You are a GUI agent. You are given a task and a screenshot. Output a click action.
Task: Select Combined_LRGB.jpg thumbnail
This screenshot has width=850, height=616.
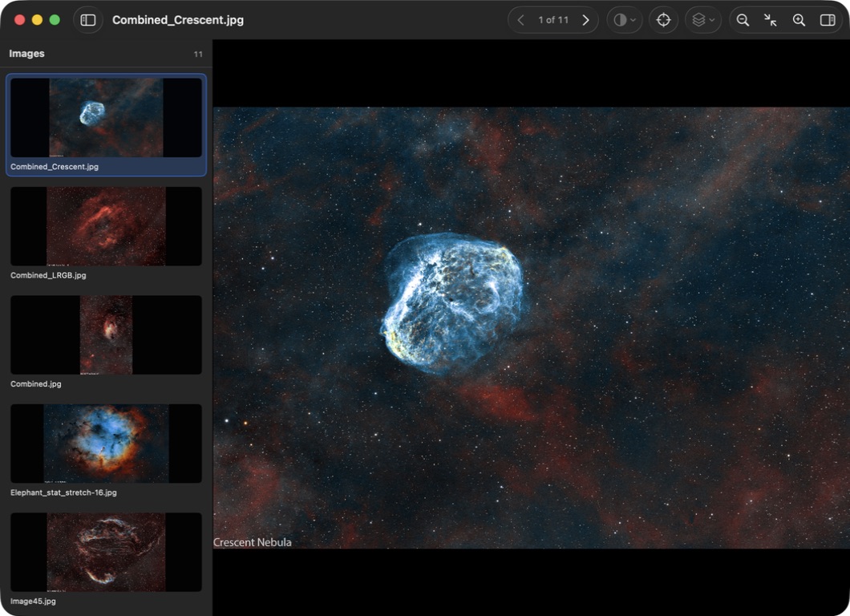point(106,226)
